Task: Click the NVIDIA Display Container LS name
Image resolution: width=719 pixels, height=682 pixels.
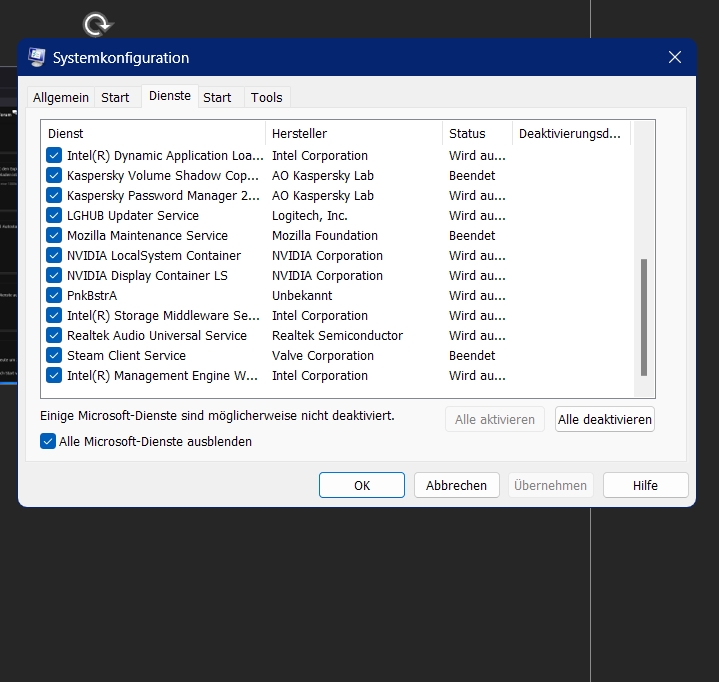Action: [147, 275]
